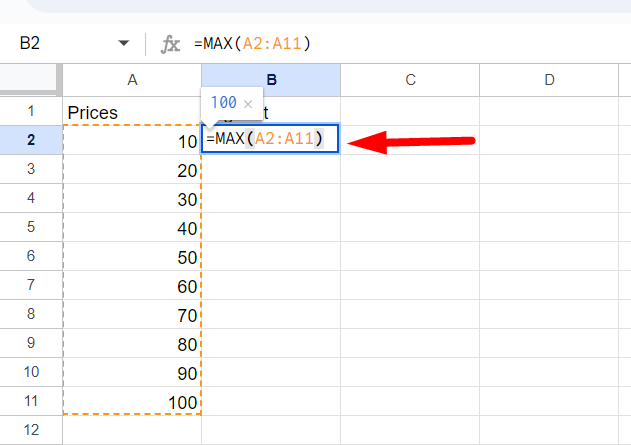Click the cell containing value 80
The width and height of the screenshot is (631, 445).
click(x=132, y=343)
